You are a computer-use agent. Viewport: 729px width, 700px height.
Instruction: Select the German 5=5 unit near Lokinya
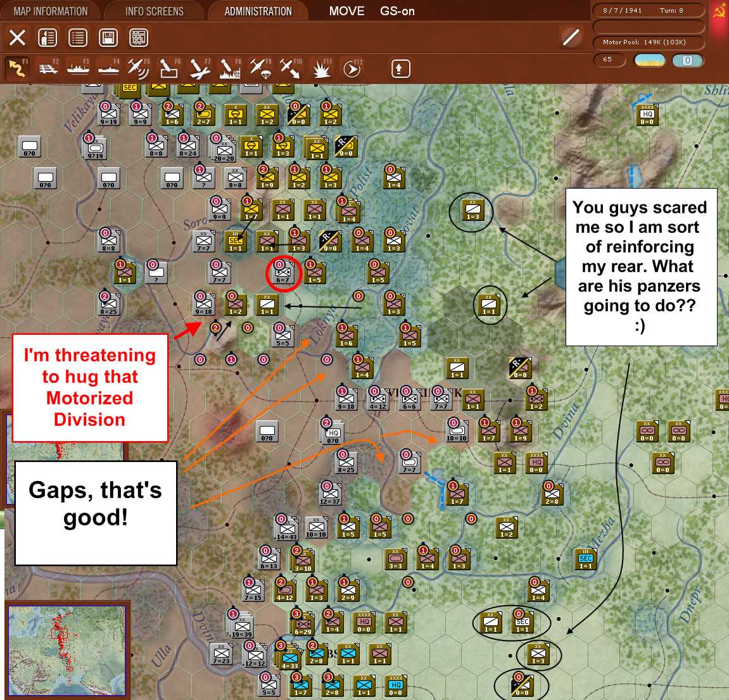coord(282,336)
